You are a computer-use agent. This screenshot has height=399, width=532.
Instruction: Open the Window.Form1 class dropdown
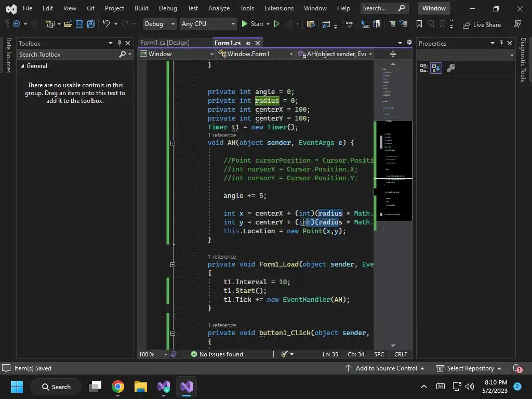256,54
